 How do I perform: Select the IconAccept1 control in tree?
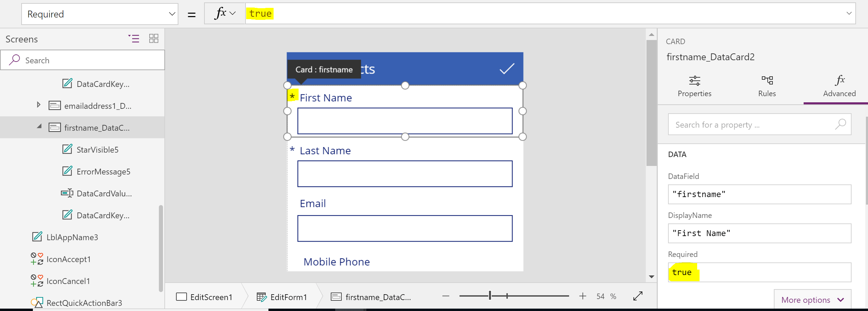[x=68, y=259]
